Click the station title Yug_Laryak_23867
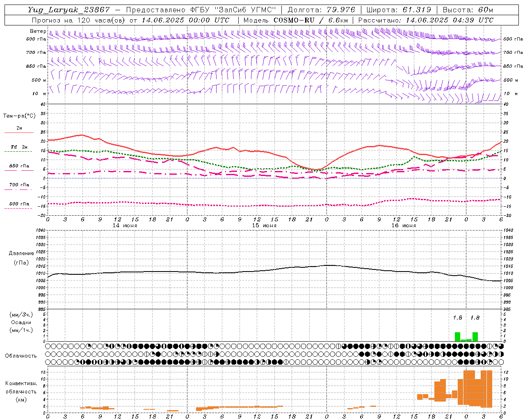 [x=69, y=10]
